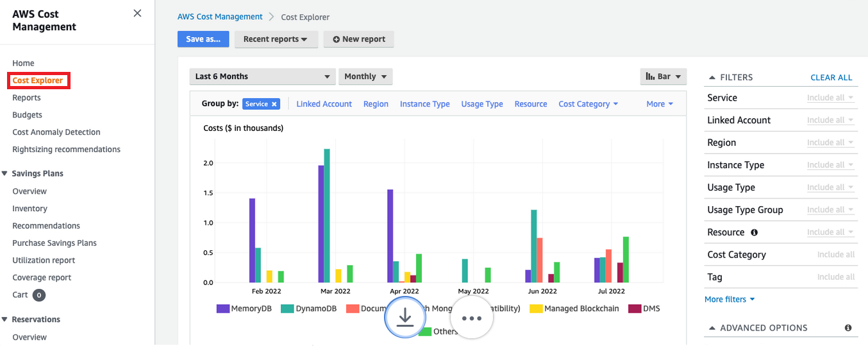Screen dimensions: 868x346
Task: Open the Linked Account filter dropdown
Action: pos(830,120)
